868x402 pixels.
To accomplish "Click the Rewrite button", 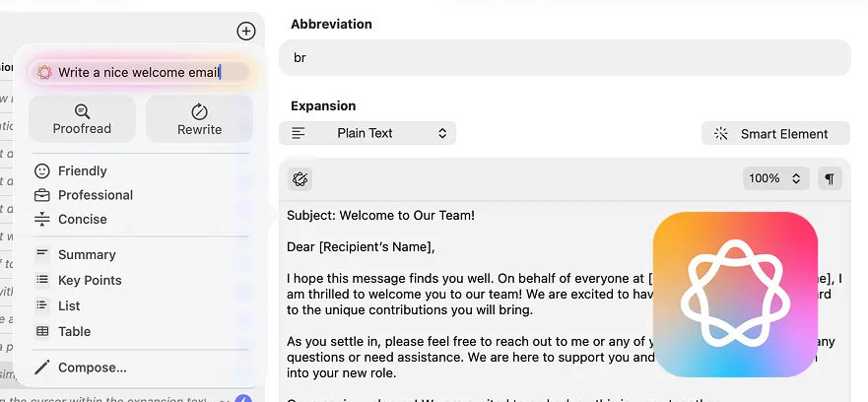I will point(199,119).
